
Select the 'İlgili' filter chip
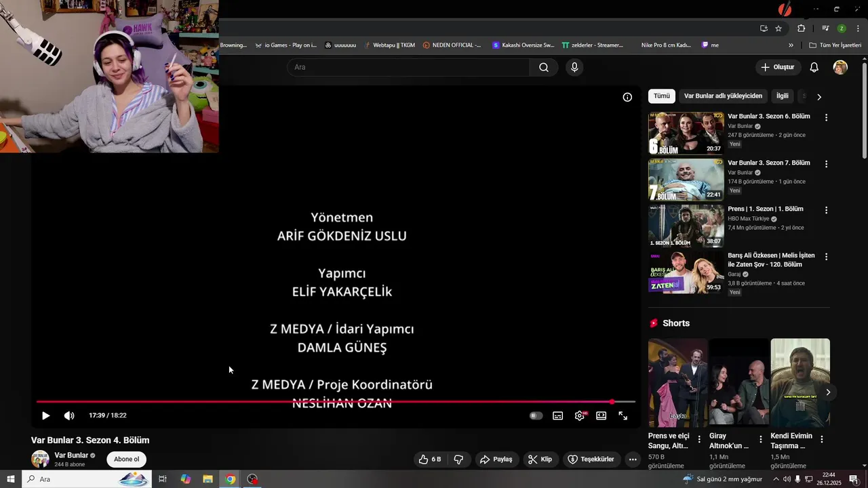[783, 96]
